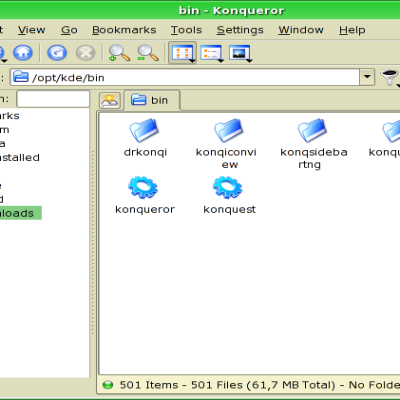
Task: Open the Tools menu
Action: tap(186, 30)
